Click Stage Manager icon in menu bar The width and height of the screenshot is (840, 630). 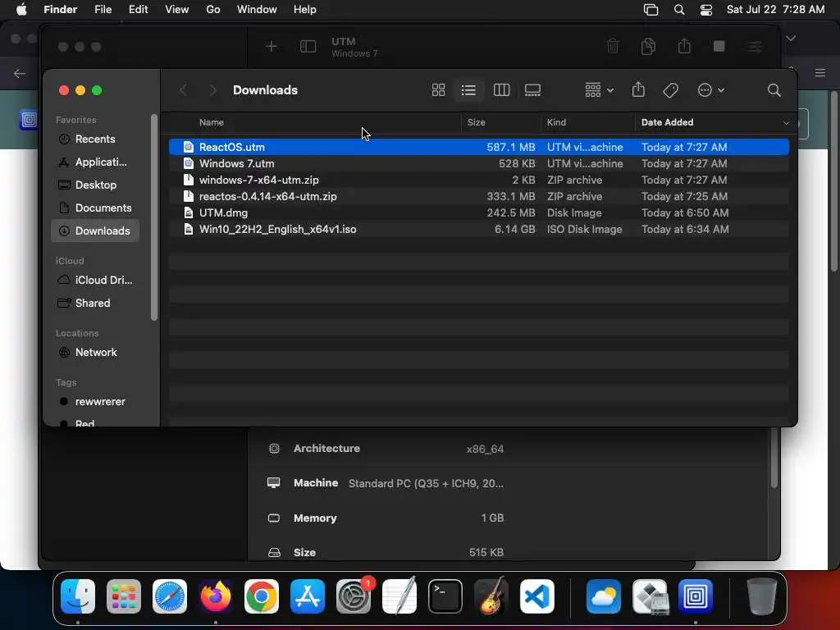click(651, 10)
